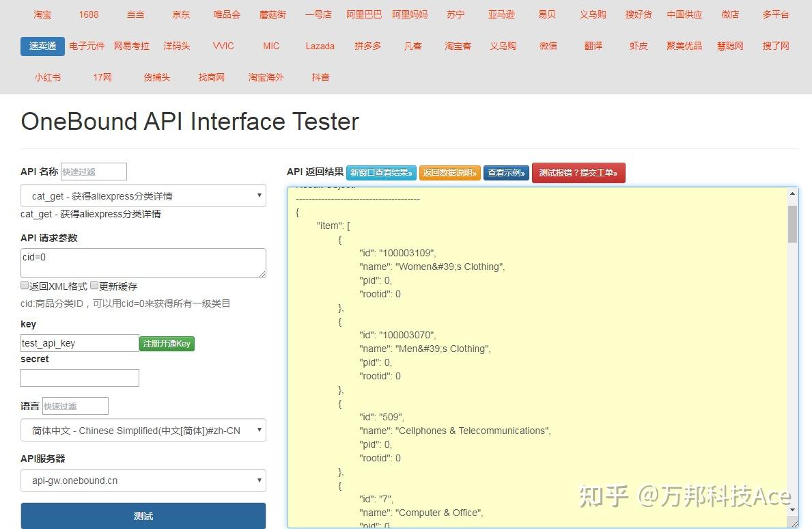The width and height of the screenshot is (812, 529).
Task: Click the green 注册开通Key button
Action: (x=166, y=343)
